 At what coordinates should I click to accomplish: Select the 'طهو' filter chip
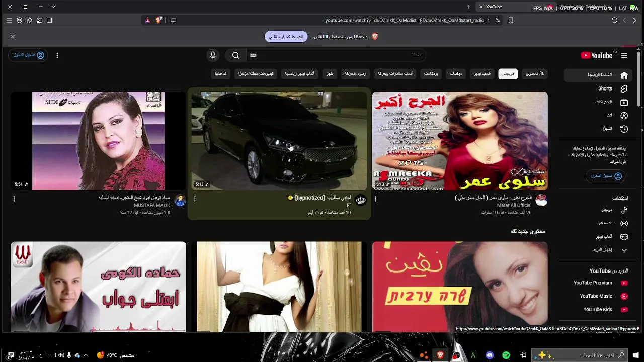pos(330,74)
